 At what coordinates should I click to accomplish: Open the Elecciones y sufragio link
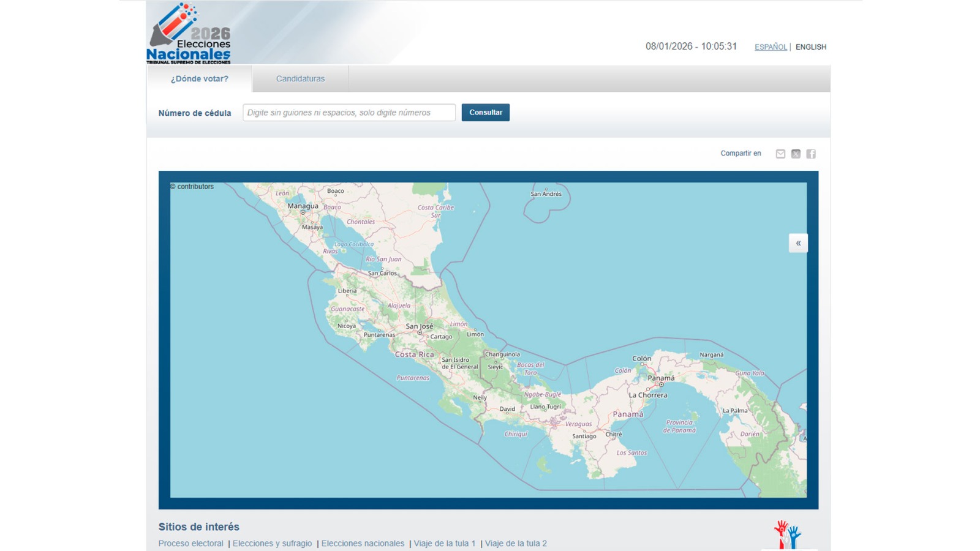pyautogui.click(x=272, y=544)
